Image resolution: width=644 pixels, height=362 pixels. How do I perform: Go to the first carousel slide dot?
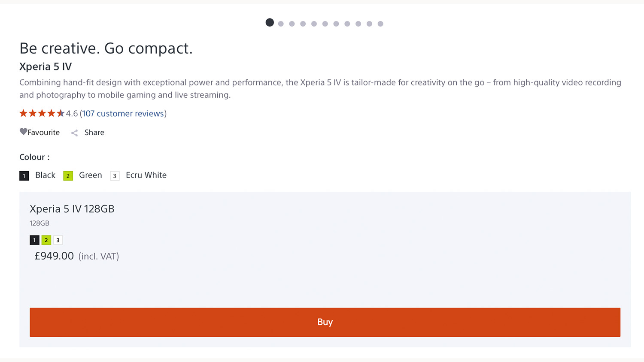(x=270, y=23)
